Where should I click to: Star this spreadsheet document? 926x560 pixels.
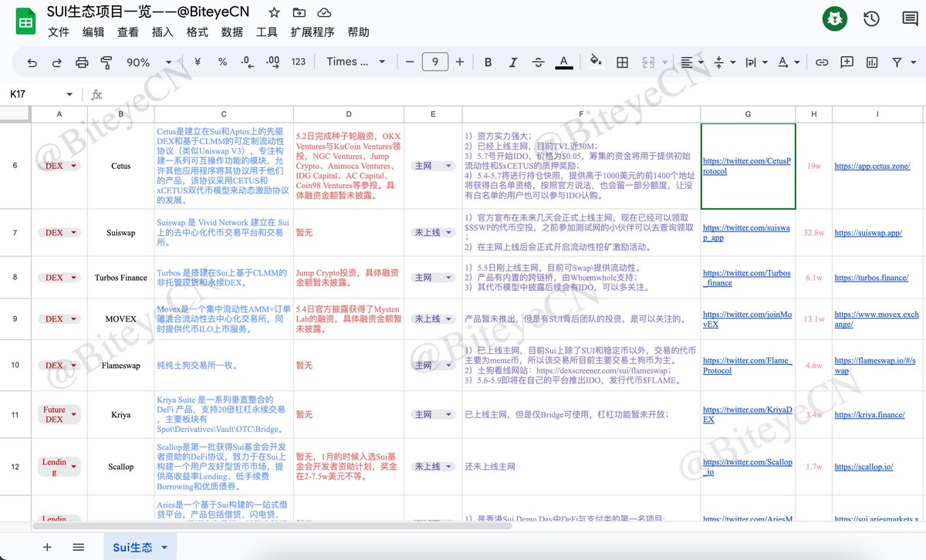click(x=274, y=13)
